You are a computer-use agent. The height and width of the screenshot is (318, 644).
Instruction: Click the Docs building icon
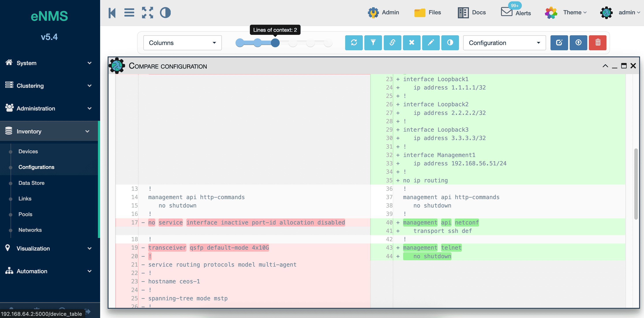coord(463,13)
